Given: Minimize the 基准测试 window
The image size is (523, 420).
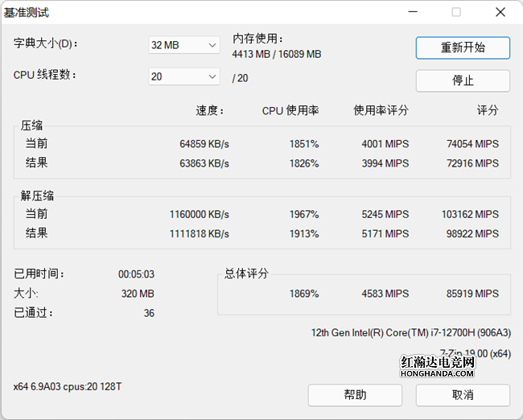Looking at the screenshot, I should (413, 12).
